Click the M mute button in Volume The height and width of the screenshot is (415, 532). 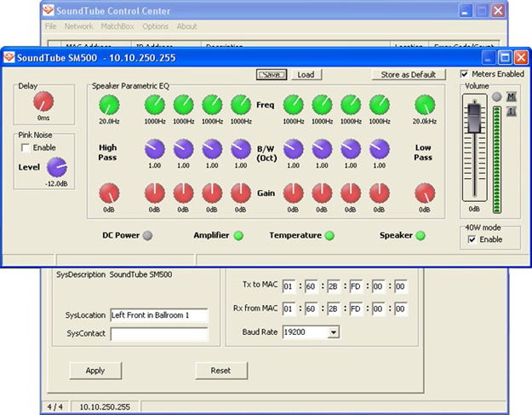coord(512,97)
